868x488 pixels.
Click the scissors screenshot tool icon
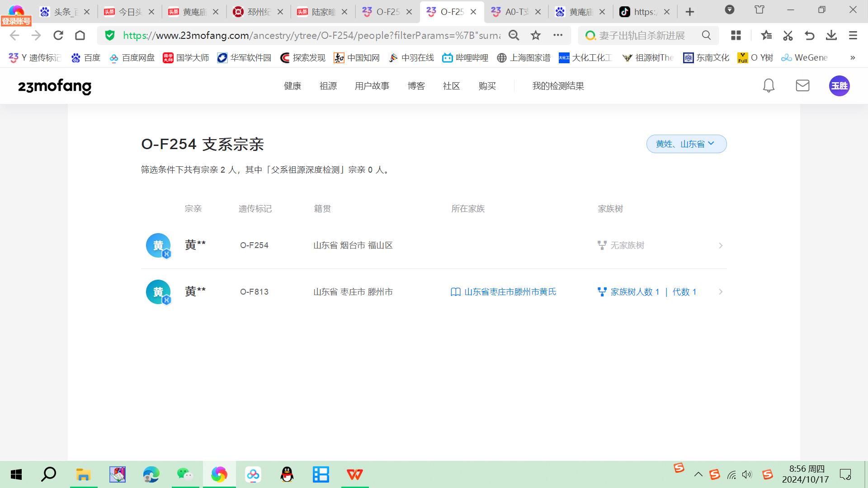coord(788,35)
